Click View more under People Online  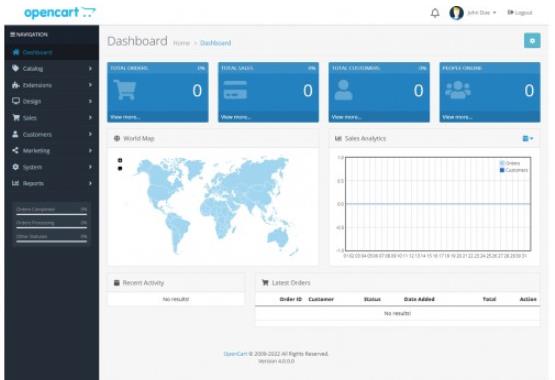click(x=457, y=117)
